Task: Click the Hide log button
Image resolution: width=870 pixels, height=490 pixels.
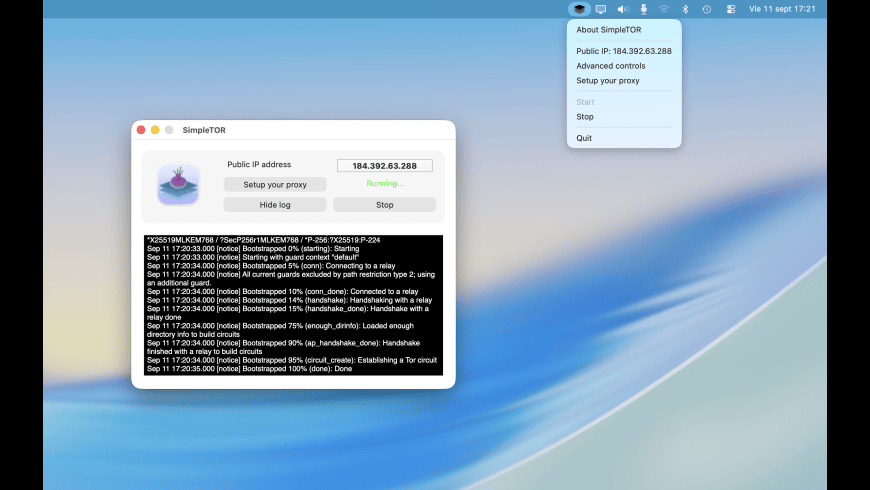Action: [x=275, y=205]
